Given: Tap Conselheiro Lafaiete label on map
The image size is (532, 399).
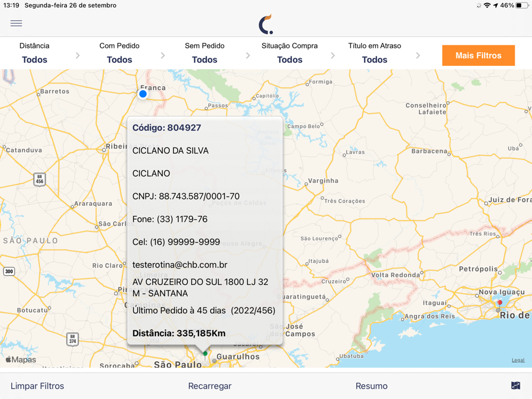Looking at the screenshot, I should tap(426, 109).
